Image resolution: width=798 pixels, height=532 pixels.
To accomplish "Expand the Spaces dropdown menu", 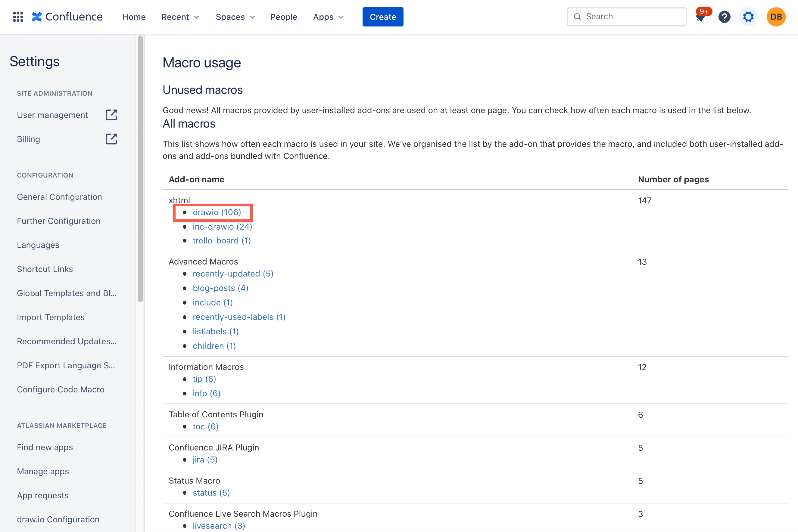I will (236, 17).
